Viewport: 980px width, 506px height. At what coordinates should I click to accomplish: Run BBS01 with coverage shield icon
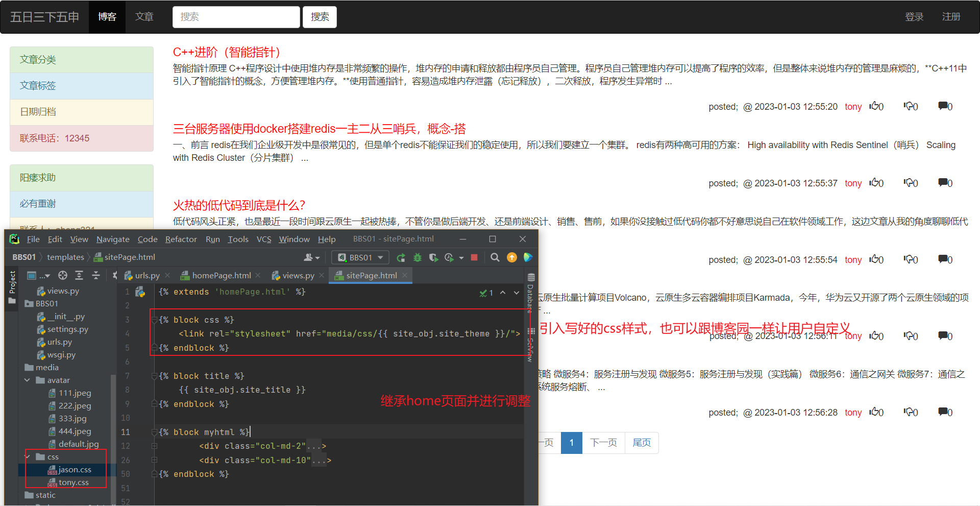pos(433,258)
